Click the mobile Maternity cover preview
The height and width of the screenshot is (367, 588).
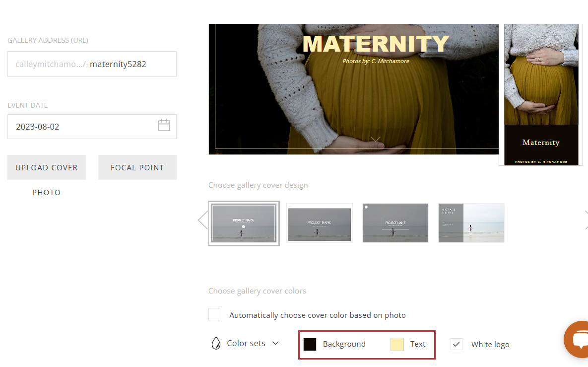point(541,94)
